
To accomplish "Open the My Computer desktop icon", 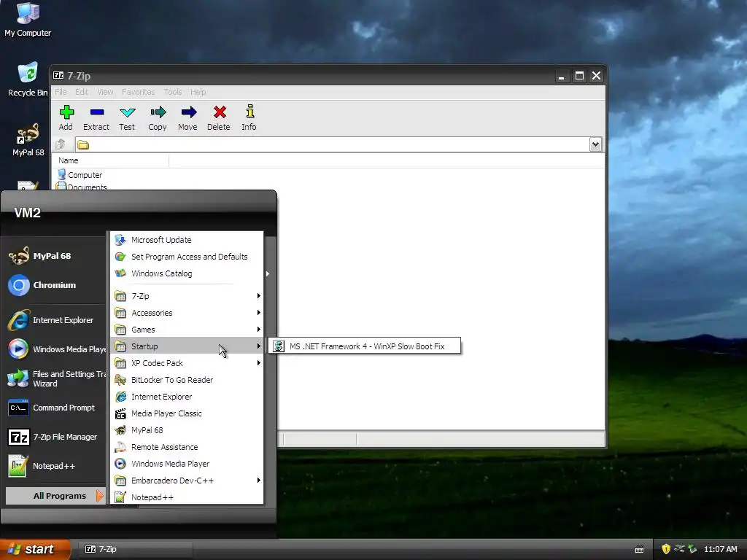I will (28, 20).
